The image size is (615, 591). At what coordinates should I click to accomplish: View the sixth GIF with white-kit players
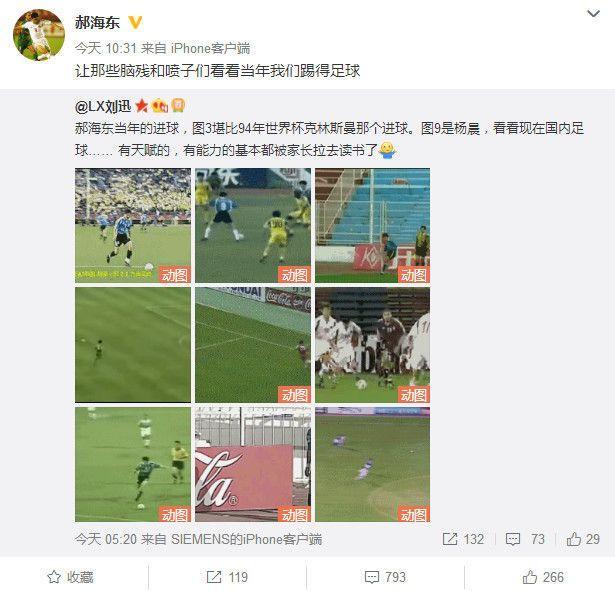coord(373,345)
